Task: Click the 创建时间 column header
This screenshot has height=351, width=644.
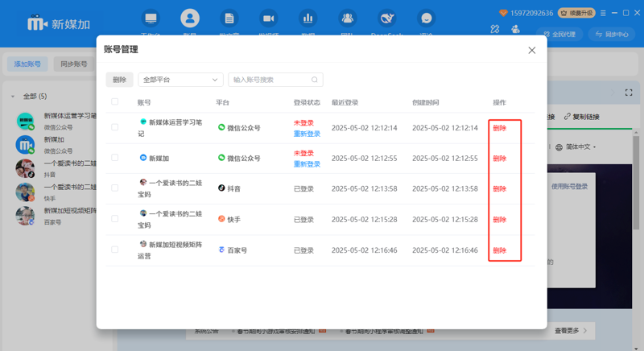Action: [426, 102]
